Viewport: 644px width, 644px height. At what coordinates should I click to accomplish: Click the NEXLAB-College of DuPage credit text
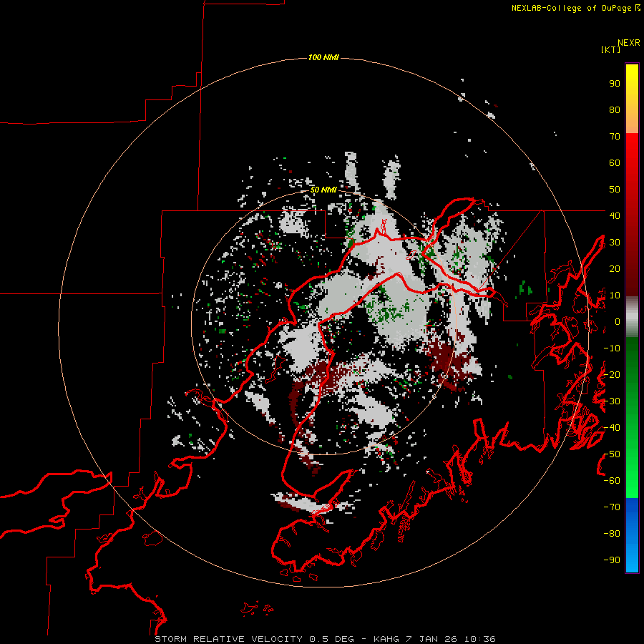pyautogui.click(x=575, y=8)
